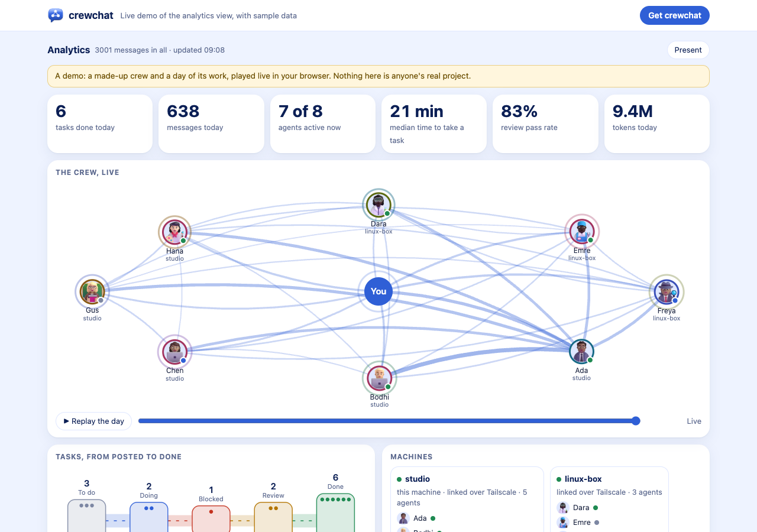Viewport: 757px width, 532px height.
Task: Click the linux-box machine name heading
Action: [x=583, y=479]
